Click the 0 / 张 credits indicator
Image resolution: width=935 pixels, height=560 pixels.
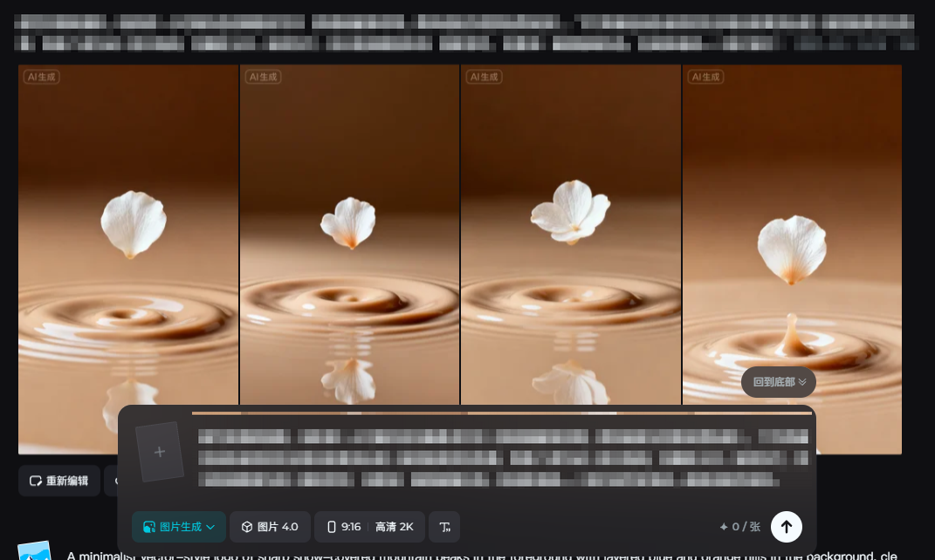[x=739, y=527]
